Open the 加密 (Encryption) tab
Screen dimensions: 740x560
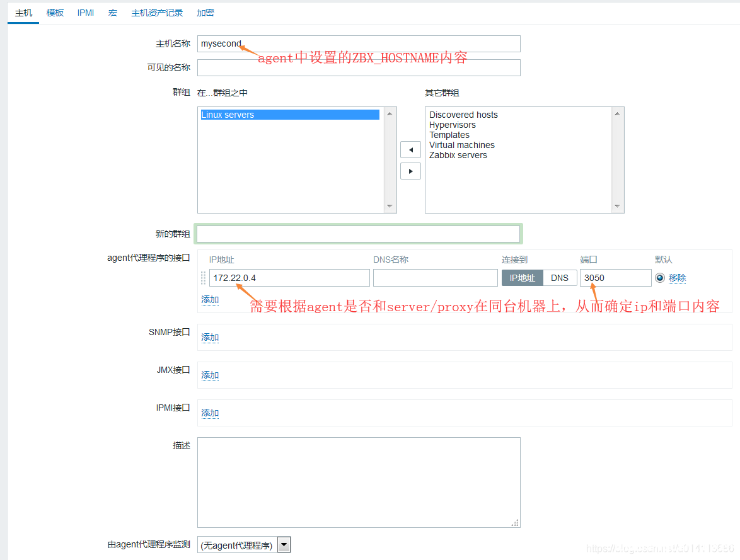[205, 12]
